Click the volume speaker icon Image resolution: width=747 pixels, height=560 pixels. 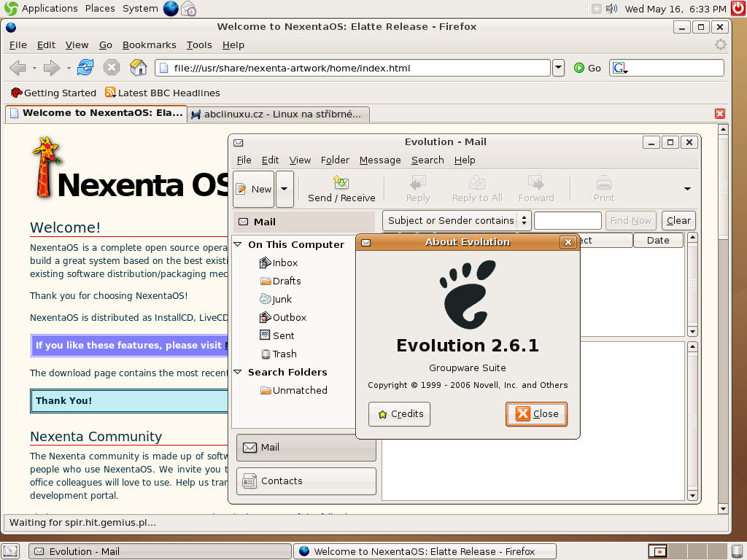[x=611, y=9]
